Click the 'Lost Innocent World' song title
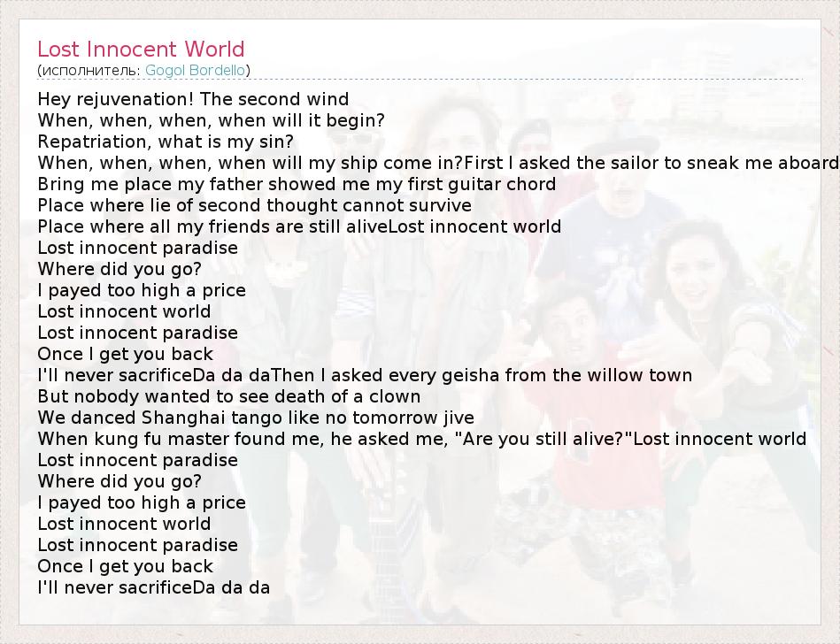 141,50
